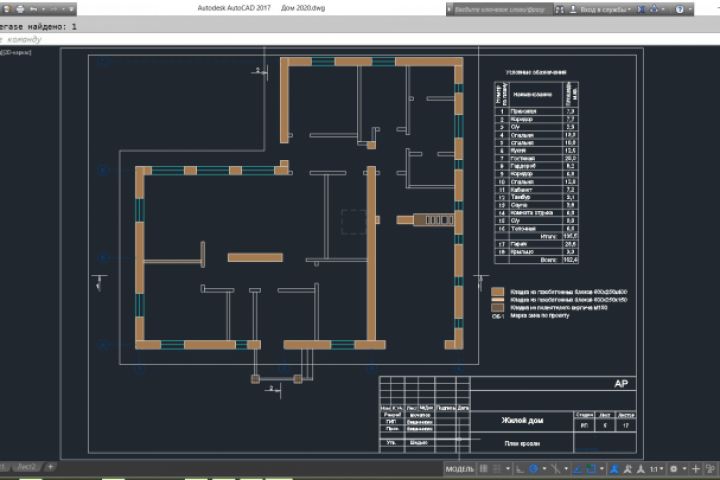The width and height of the screenshot is (720, 480).
Task: Click the Plot (print) icon in quick access toolbar
Action: pos(20,9)
